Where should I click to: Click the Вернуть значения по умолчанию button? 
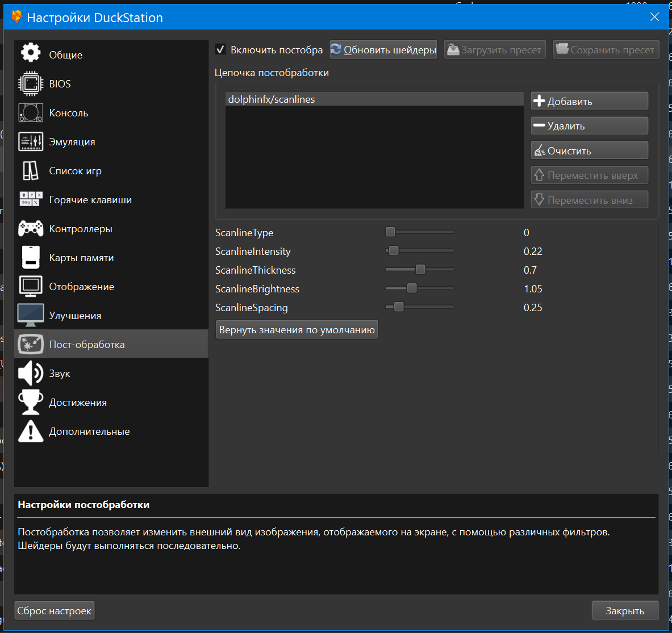[297, 330]
